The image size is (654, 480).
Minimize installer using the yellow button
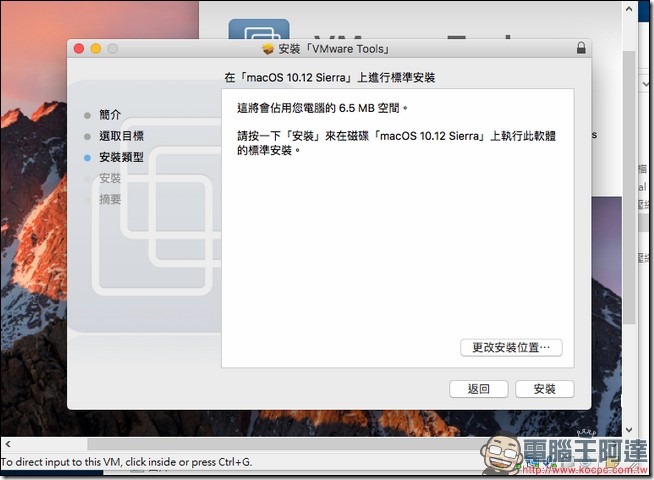(96, 49)
